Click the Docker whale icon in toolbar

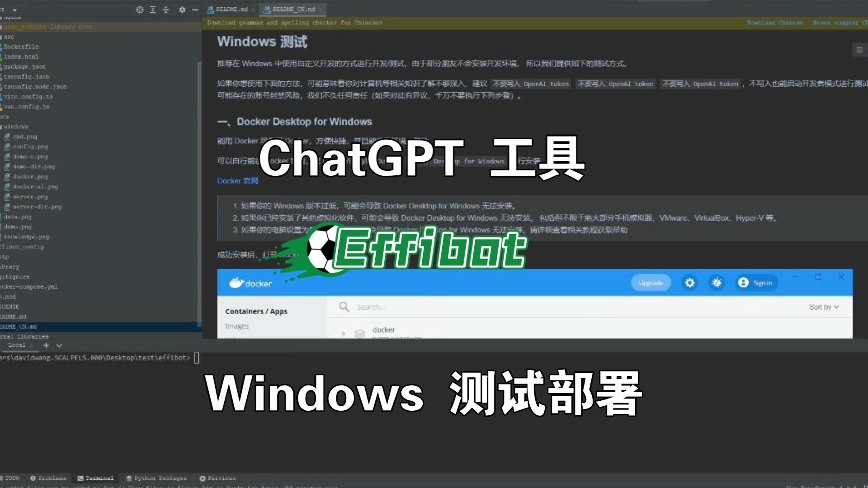pos(236,282)
